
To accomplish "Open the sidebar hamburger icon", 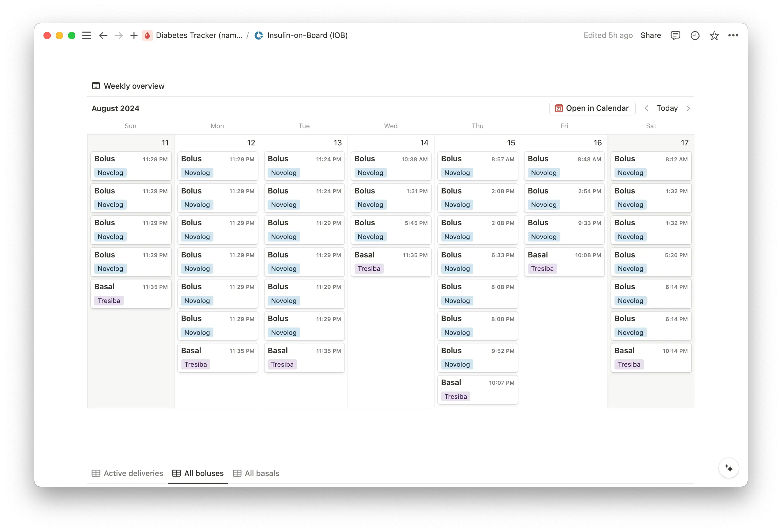I will 86,35.
